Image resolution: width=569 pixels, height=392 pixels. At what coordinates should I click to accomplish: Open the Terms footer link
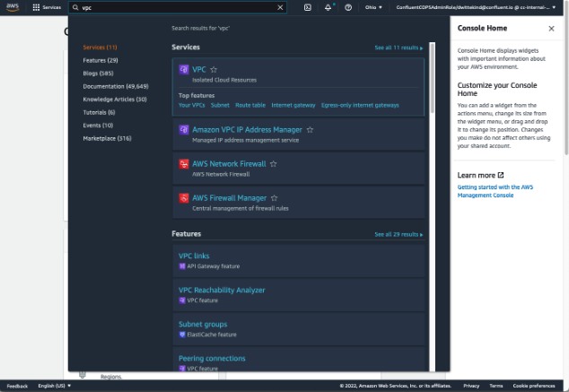pos(496,386)
